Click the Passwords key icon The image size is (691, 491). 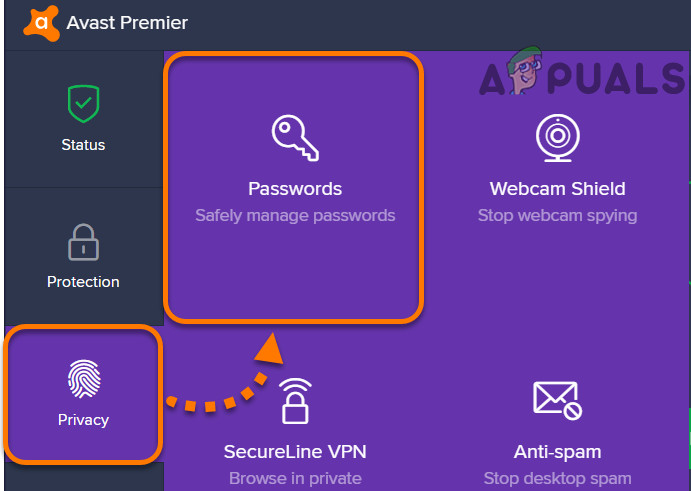pyautogui.click(x=295, y=137)
